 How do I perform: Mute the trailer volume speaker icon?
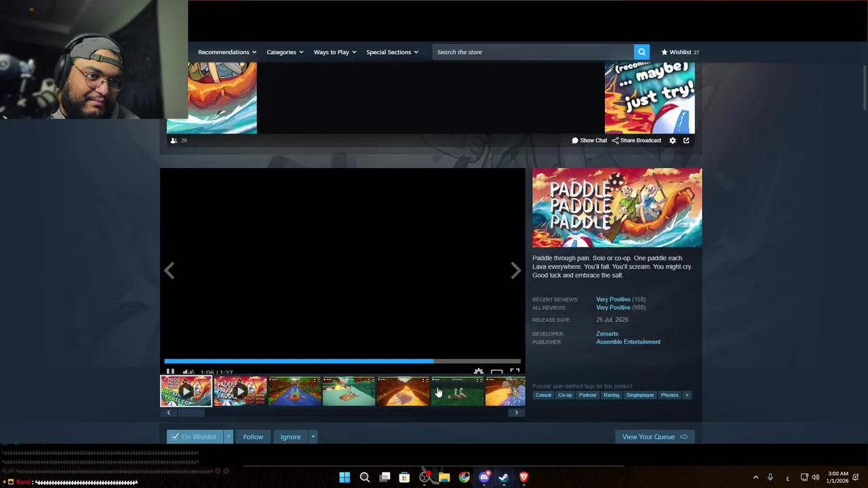pos(188,372)
